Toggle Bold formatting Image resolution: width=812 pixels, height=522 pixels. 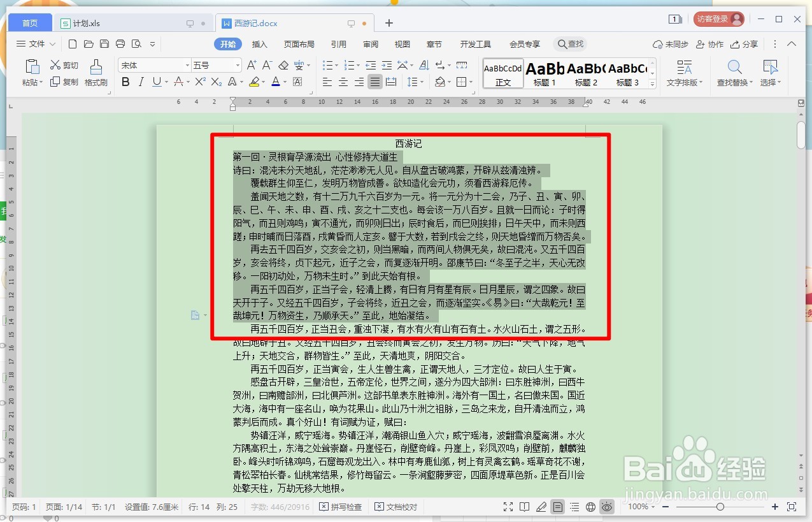click(x=125, y=82)
